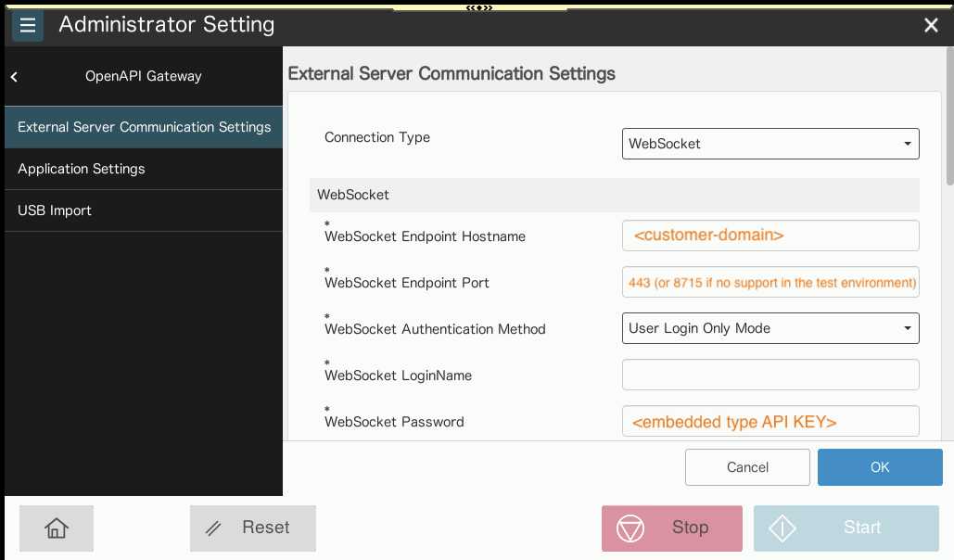
Task: Expand WebSocket Authentication Method dropdown
Action: tap(770, 328)
